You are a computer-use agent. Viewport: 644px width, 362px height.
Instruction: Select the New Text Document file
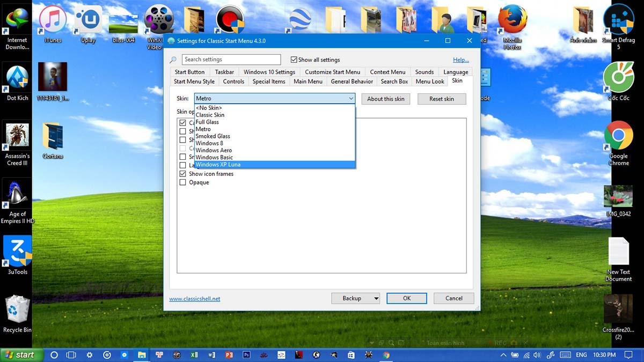point(618,260)
